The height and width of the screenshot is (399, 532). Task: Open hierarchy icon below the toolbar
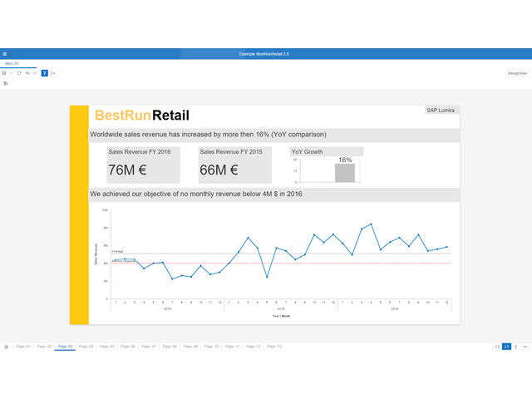[x=5, y=84]
